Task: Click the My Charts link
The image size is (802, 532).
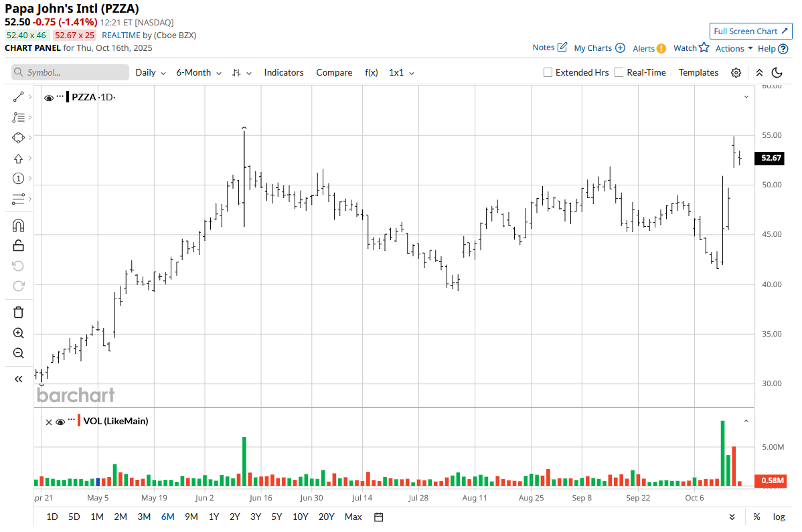Action: tap(593, 48)
